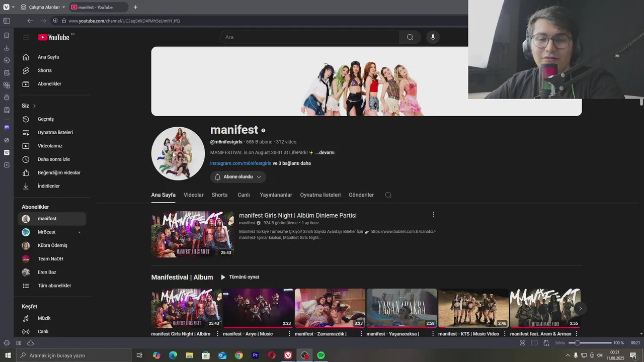This screenshot has height=362, width=644.
Task: Add a new web panel
Action: click(x=7, y=165)
